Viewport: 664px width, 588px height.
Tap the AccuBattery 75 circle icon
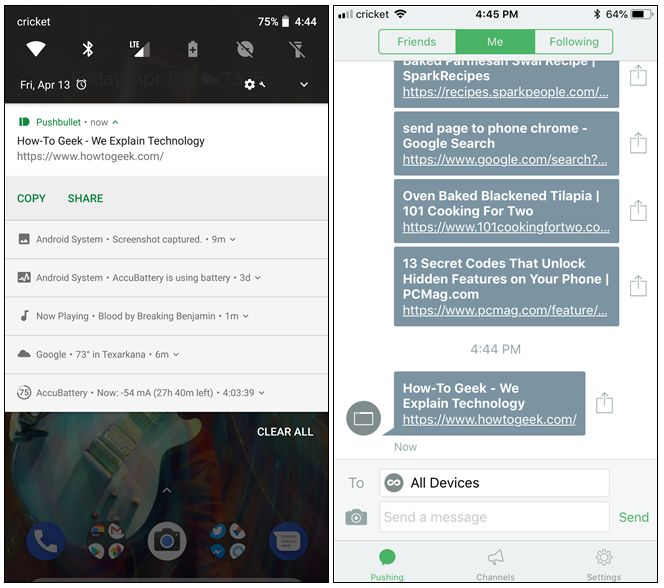pyautogui.click(x=24, y=392)
